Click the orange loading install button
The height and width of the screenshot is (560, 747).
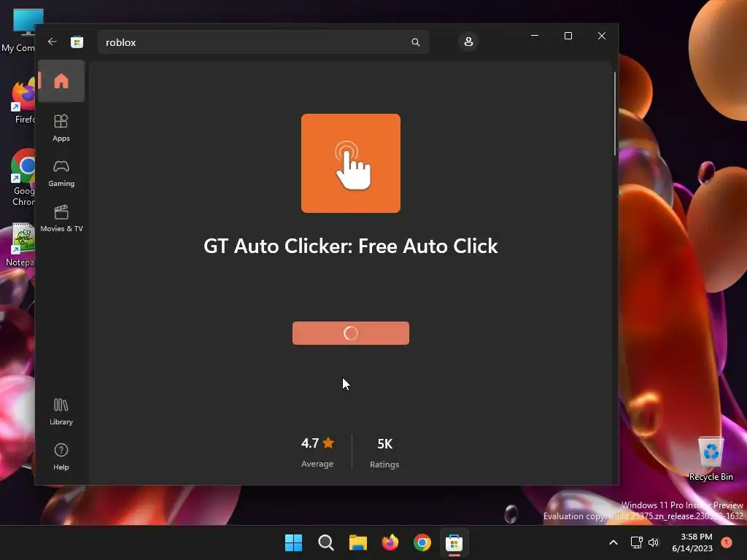(351, 333)
